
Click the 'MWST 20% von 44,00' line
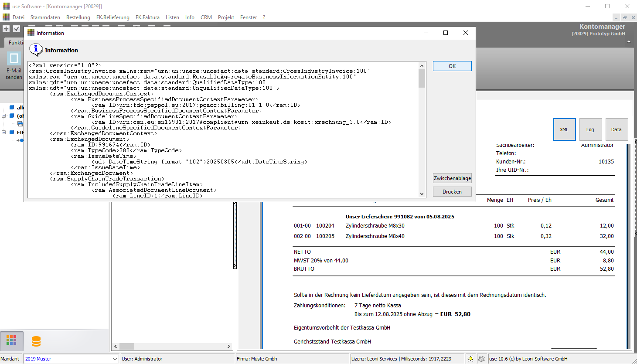click(321, 261)
